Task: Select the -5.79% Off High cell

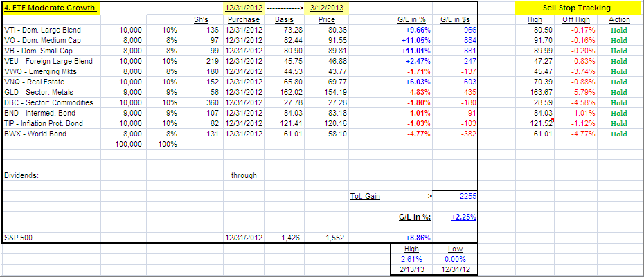Action: pos(576,92)
